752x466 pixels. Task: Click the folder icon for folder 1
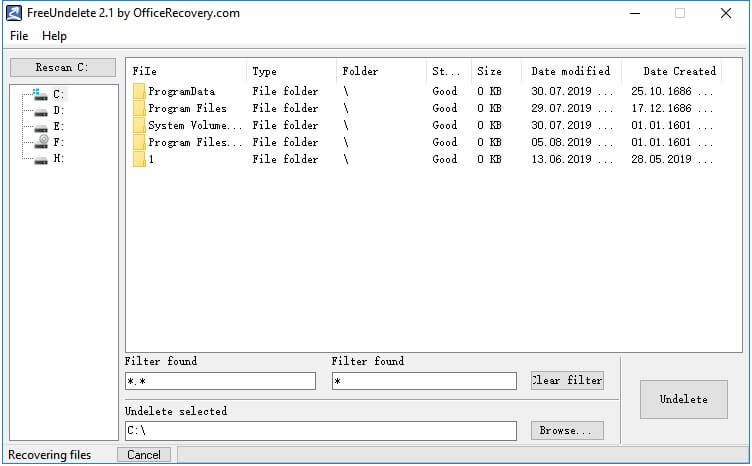click(139, 159)
